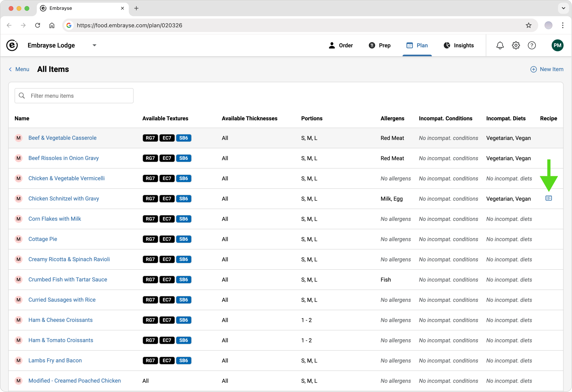This screenshot has width=572, height=392.
Task: Reload the page in browser
Action: tap(38, 25)
